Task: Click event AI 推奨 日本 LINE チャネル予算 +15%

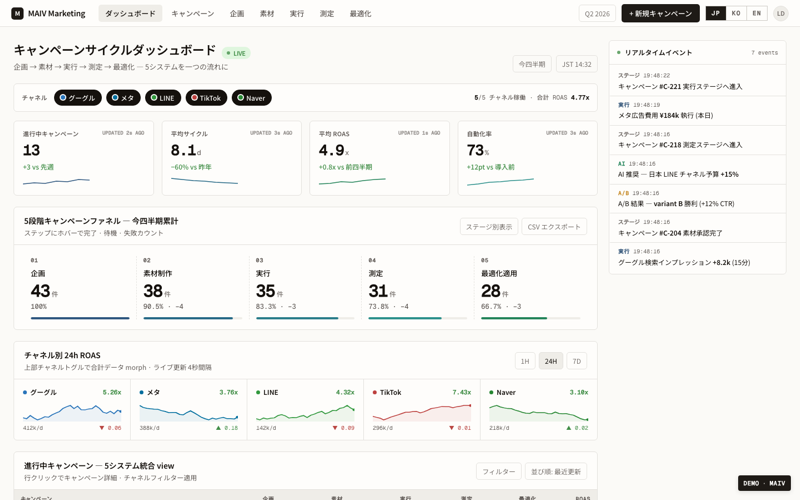Action: pos(697,169)
